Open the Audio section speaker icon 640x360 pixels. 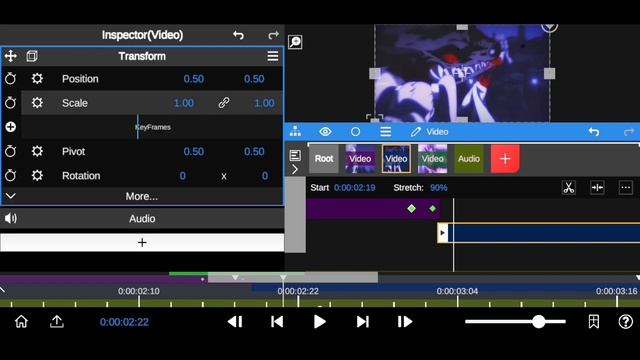click(x=11, y=218)
